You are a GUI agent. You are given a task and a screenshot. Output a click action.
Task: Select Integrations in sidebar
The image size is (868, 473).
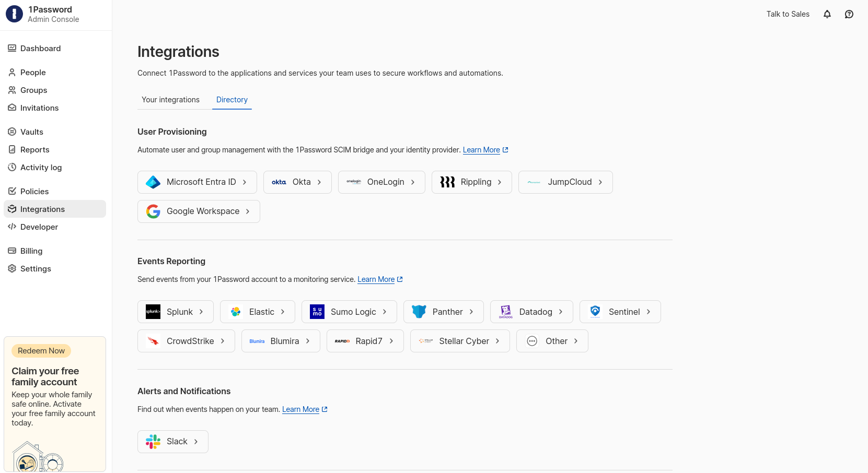coord(55,209)
